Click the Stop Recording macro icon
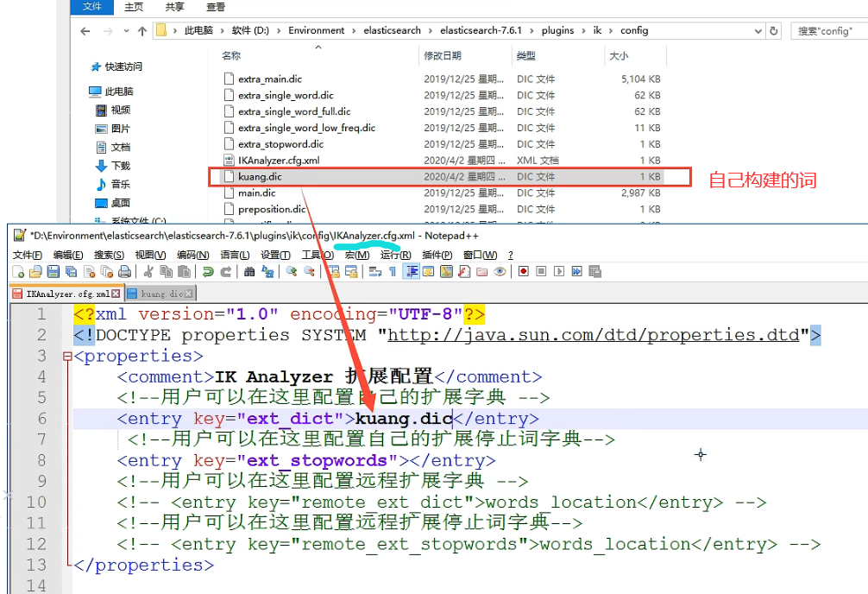Image resolution: width=868 pixels, height=594 pixels. click(541, 271)
